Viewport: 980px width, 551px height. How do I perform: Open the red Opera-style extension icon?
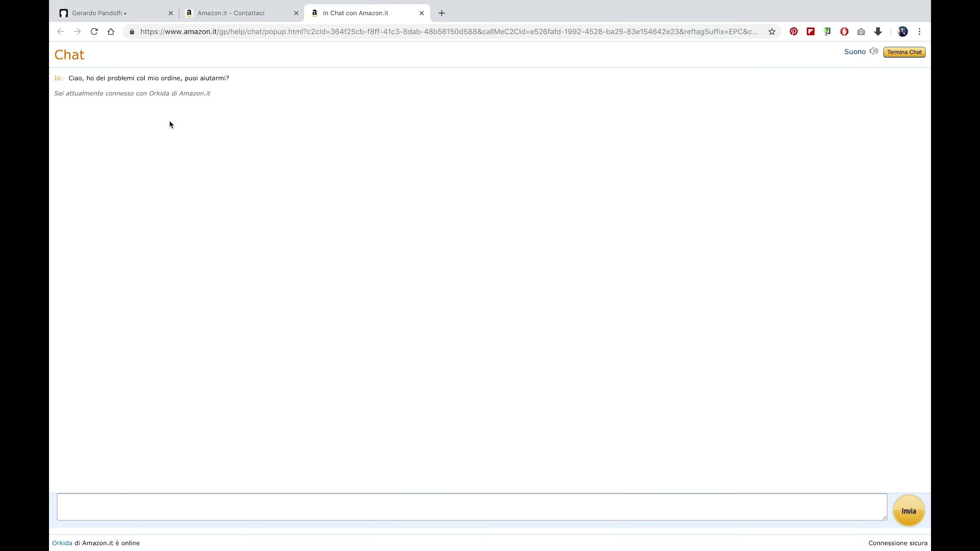[x=844, y=32]
